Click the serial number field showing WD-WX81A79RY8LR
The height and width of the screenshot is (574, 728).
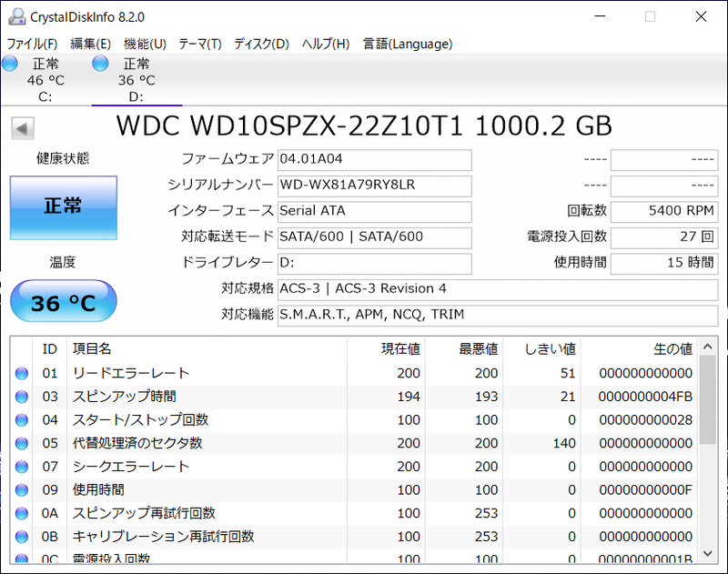[374, 186]
